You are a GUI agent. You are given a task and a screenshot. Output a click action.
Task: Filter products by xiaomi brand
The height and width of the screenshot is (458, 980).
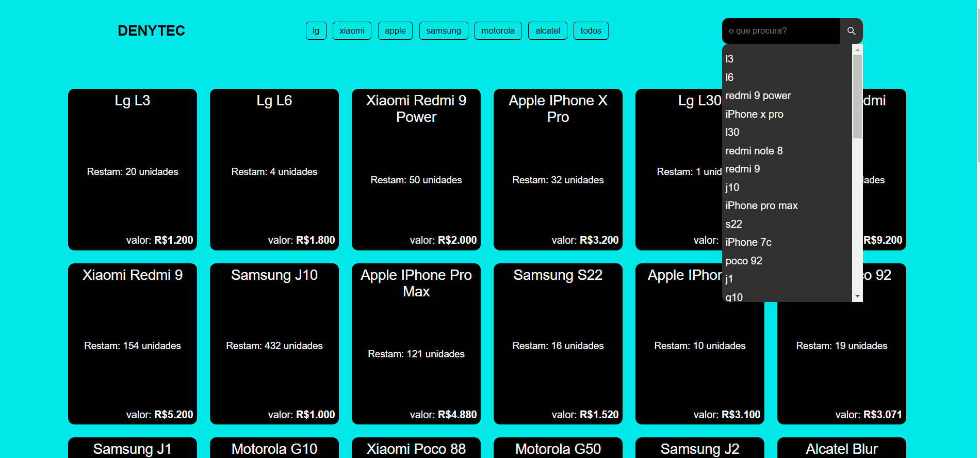pos(352,31)
